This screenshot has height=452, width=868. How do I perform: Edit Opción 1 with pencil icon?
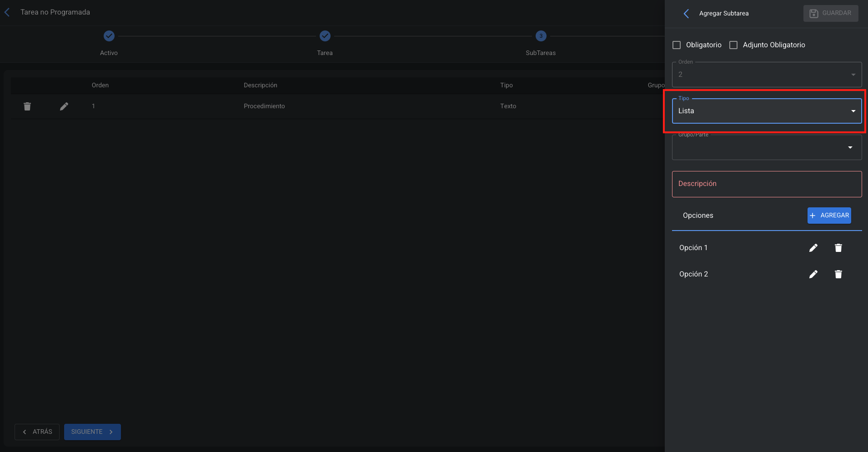point(813,248)
